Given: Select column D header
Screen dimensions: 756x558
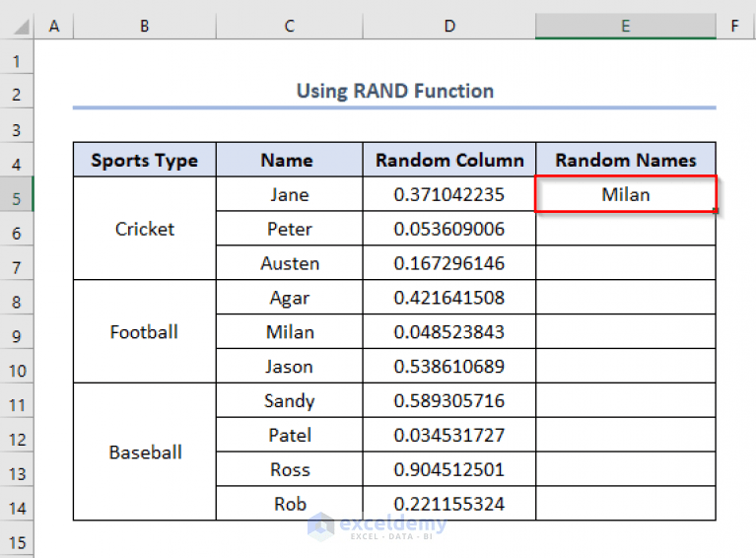Looking at the screenshot, I should (449, 26).
